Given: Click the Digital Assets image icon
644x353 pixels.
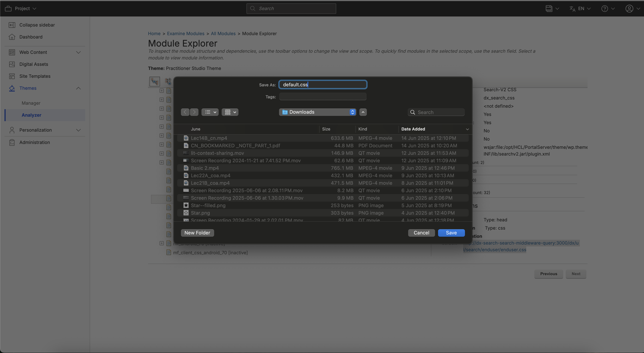Looking at the screenshot, I should coord(12,64).
